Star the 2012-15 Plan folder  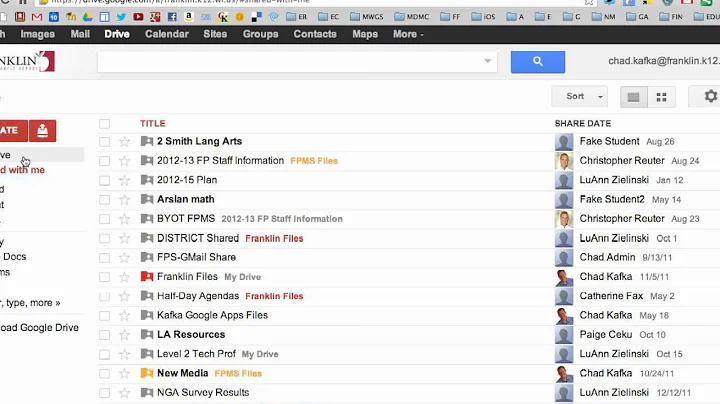coord(124,180)
